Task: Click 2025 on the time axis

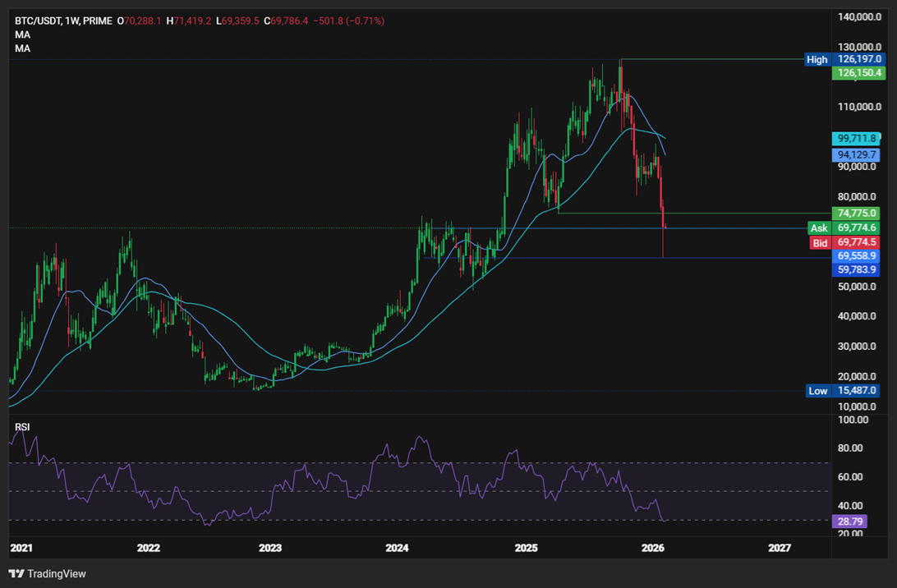Action: 526,548
